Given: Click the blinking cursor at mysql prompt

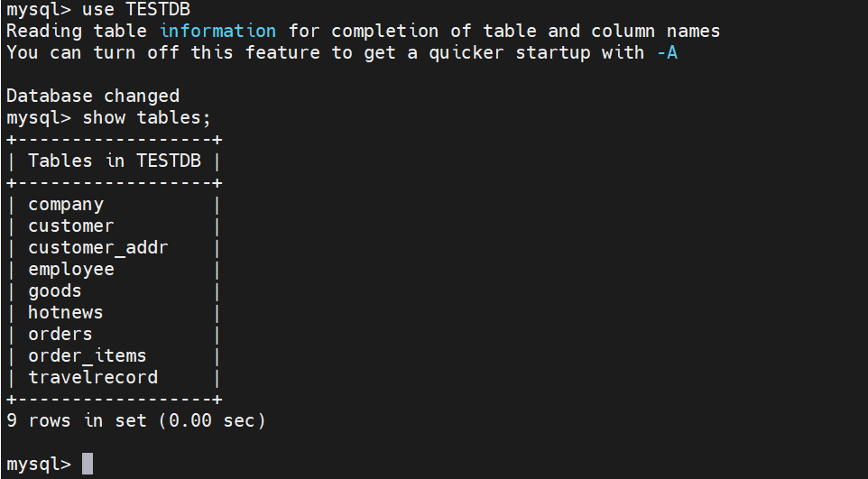Looking at the screenshot, I should tap(88, 464).
